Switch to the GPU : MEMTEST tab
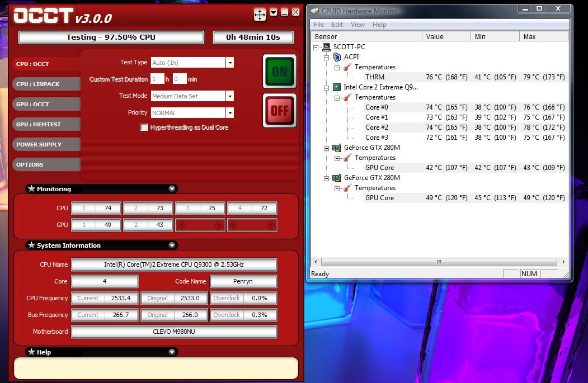This screenshot has width=588, height=383. click(x=46, y=125)
